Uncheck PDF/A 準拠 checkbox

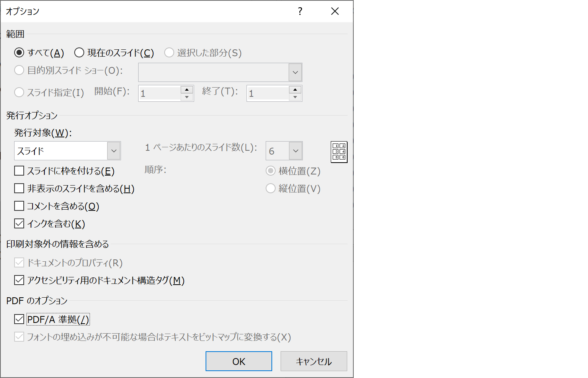(19, 319)
